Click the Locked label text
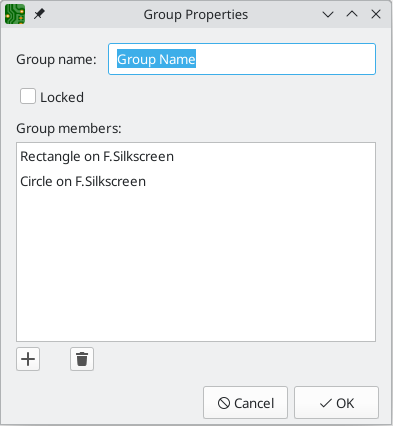Image resolution: width=393 pixels, height=426 pixels. click(62, 97)
